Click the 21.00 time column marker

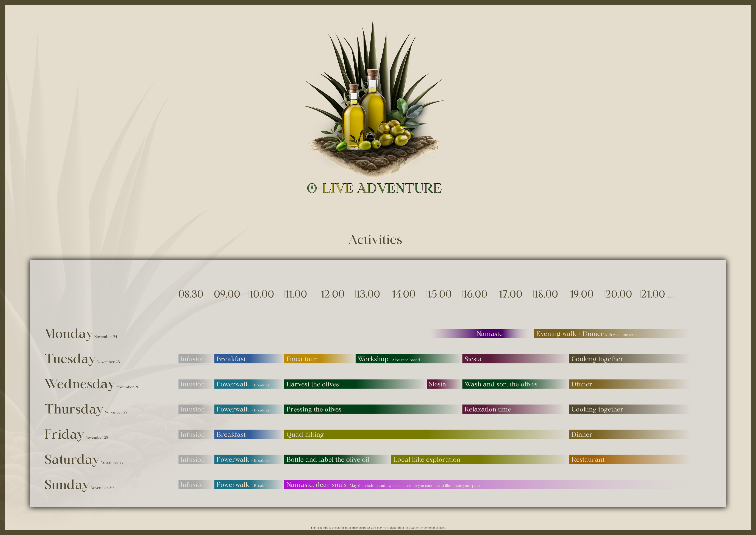click(x=654, y=294)
